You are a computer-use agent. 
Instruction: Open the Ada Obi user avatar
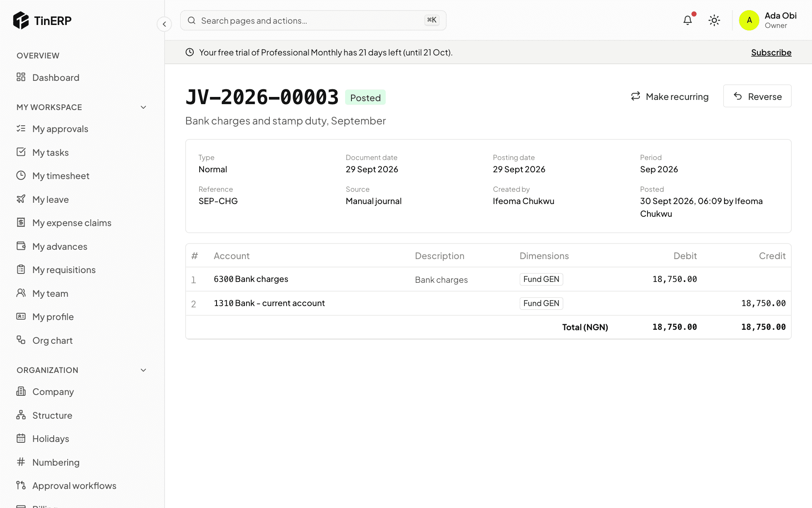pos(749,20)
